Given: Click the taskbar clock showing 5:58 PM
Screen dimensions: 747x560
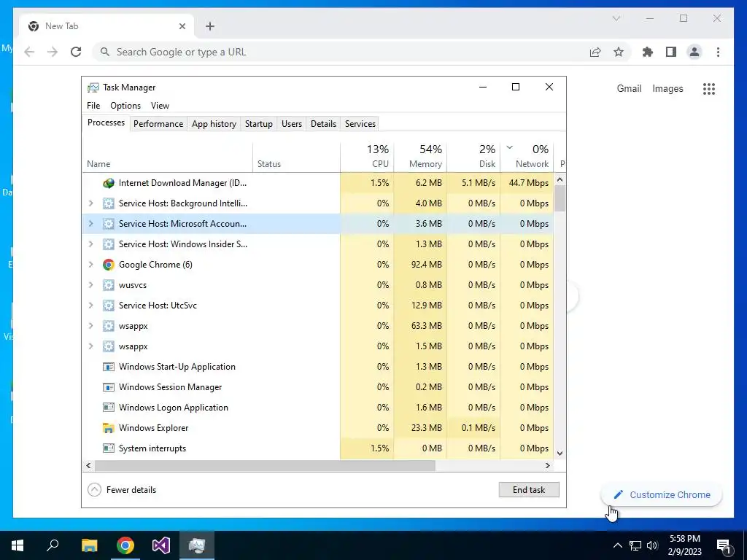Looking at the screenshot, I should coord(684,545).
